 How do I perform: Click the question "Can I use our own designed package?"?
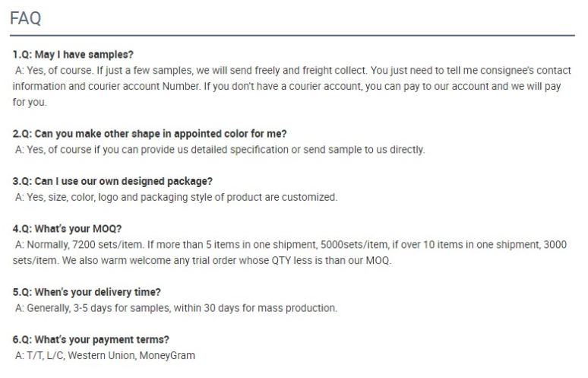tap(112, 181)
